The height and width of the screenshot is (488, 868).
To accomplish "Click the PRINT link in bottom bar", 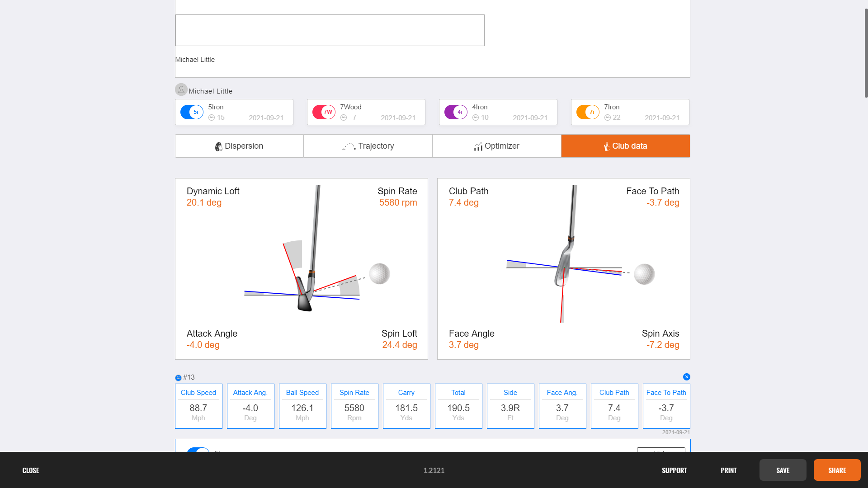I will [x=728, y=470].
